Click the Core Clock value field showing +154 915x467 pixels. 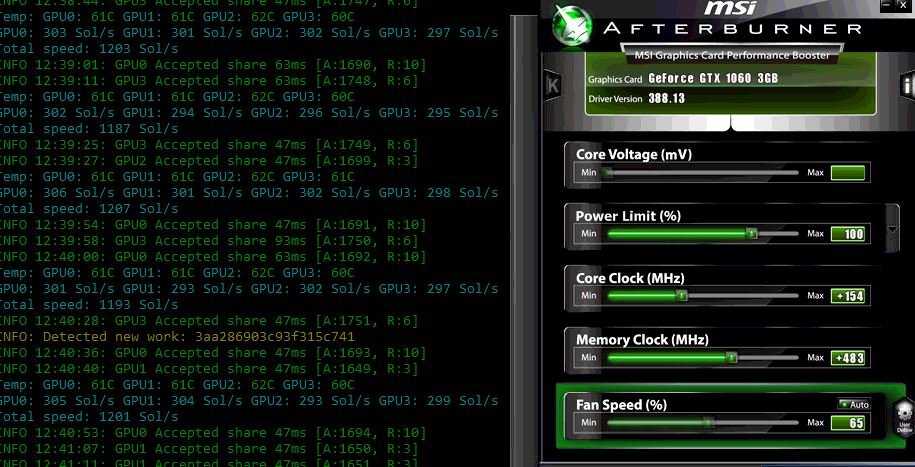coord(847,296)
